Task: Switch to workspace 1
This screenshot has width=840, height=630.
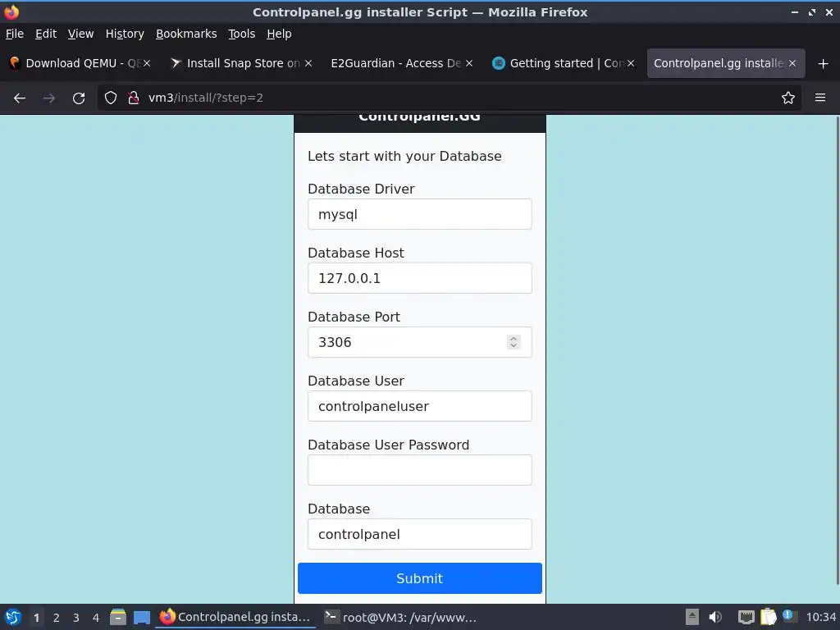Action: click(36, 618)
